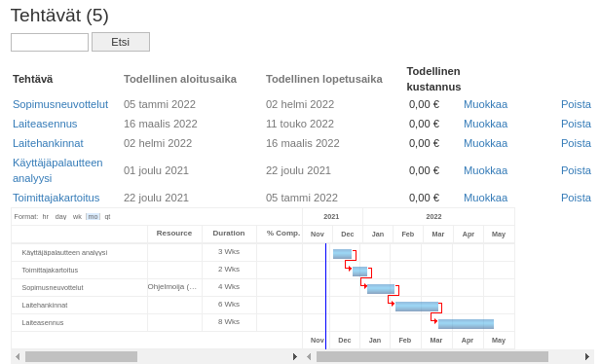
Task: Click the Käyttäjäpalautteen analyysi Gantt bar
Action: (342, 254)
